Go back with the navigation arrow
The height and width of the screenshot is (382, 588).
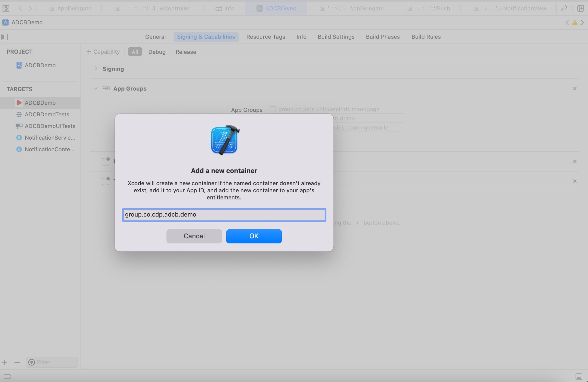coord(20,8)
